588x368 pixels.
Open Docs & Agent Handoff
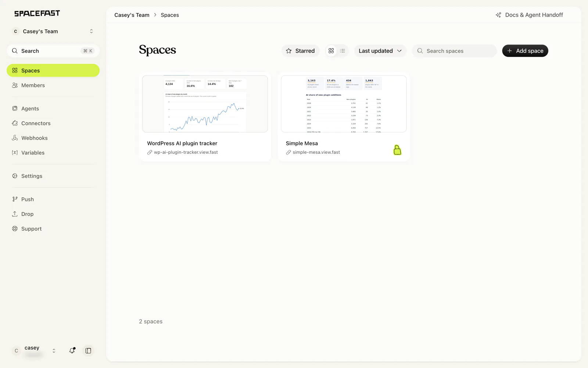pos(529,15)
